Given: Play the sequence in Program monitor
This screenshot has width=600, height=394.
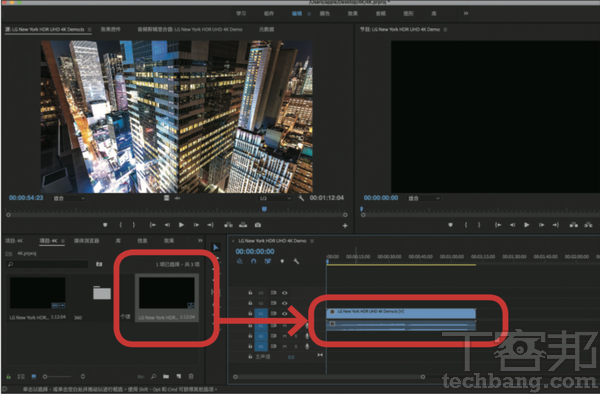Looking at the screenshot, I should tap(527, 225).
